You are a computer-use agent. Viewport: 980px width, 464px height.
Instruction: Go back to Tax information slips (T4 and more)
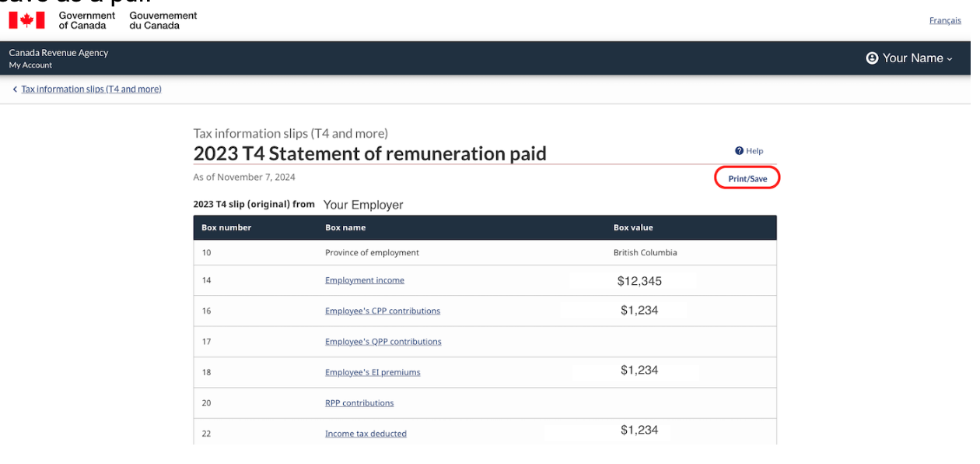[91, 90]
